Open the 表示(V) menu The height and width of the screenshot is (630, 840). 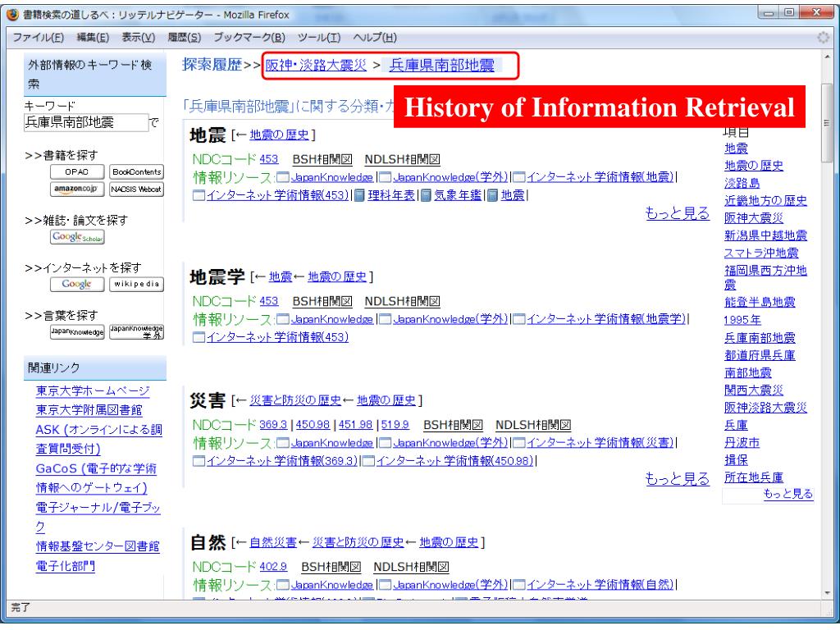click(x=138, y=38)
